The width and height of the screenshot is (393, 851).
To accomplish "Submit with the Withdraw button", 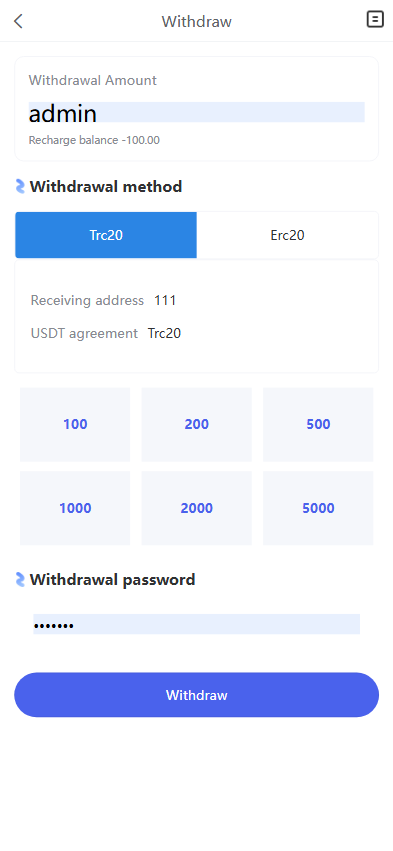I will pos(196,695).
